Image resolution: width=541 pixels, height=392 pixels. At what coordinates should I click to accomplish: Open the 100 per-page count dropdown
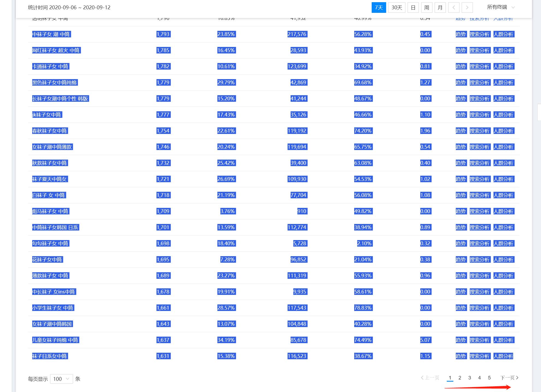point(61,379)
